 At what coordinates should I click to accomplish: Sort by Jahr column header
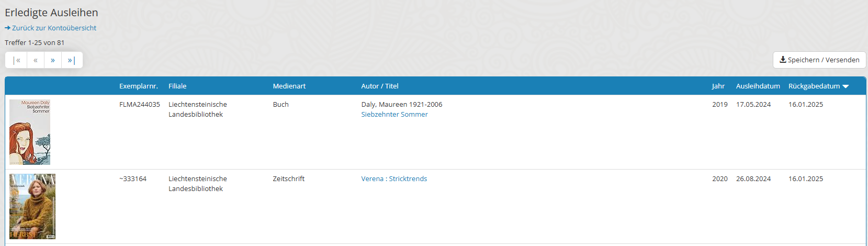pos(718,86)
